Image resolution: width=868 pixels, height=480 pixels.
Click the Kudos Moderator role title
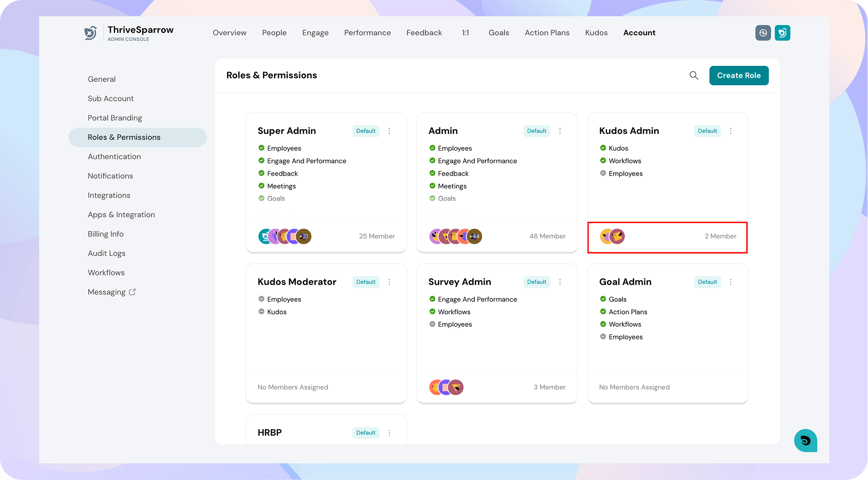click(297, 282)
